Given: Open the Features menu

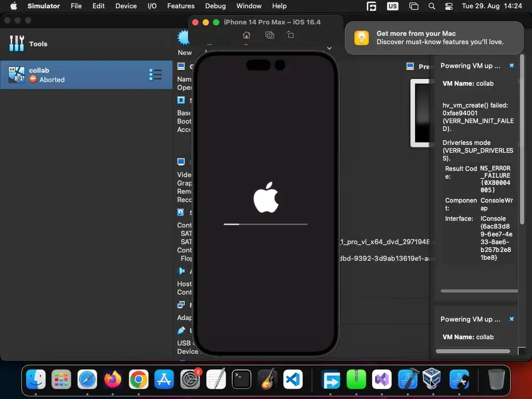Looking at the screenshot, I should (x=181, y=6).
